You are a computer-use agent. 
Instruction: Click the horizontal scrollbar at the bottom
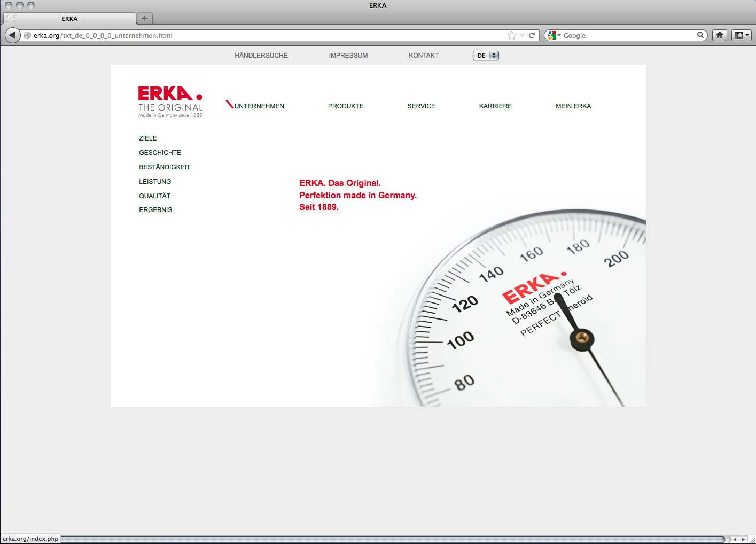tap(393, 539)
